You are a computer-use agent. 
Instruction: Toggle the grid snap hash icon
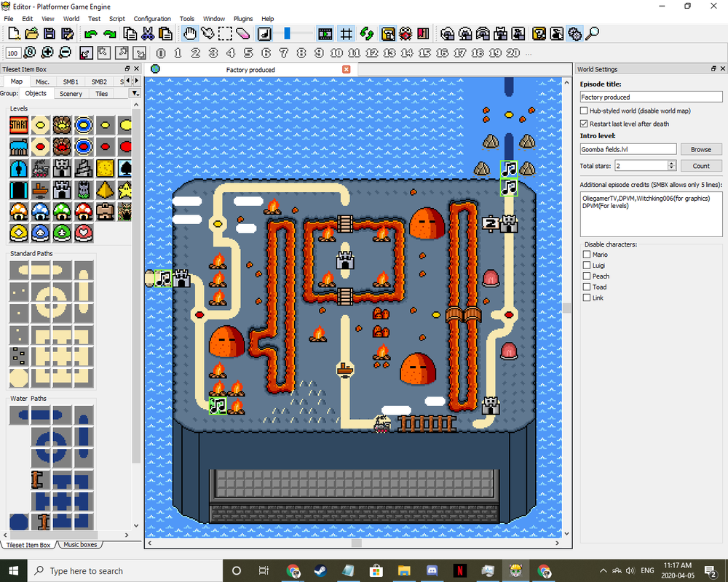tap(347, 33)
